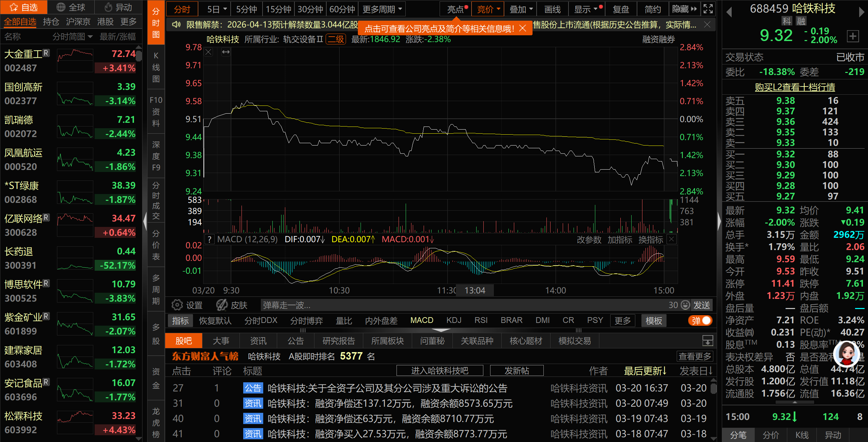Click the speaker announcement icon

pos(176,24)
